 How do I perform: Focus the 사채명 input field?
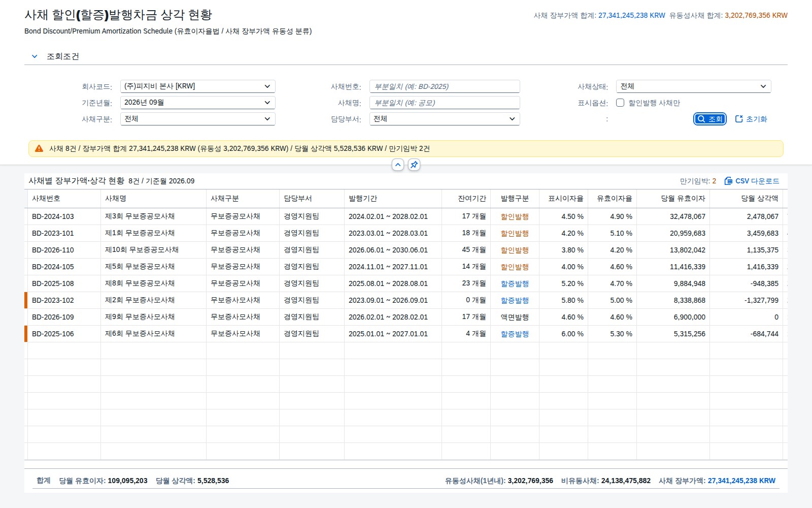pyautogui.click(x=445, y=103)
